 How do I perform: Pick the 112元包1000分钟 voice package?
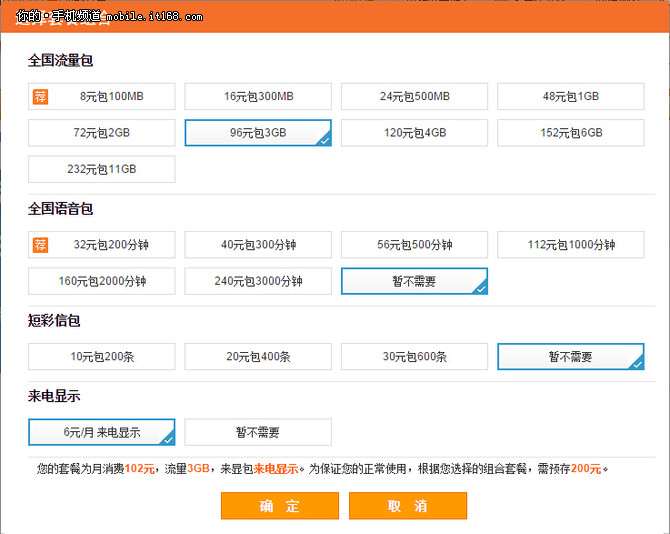pyautogui.click(x=570, y=245)
